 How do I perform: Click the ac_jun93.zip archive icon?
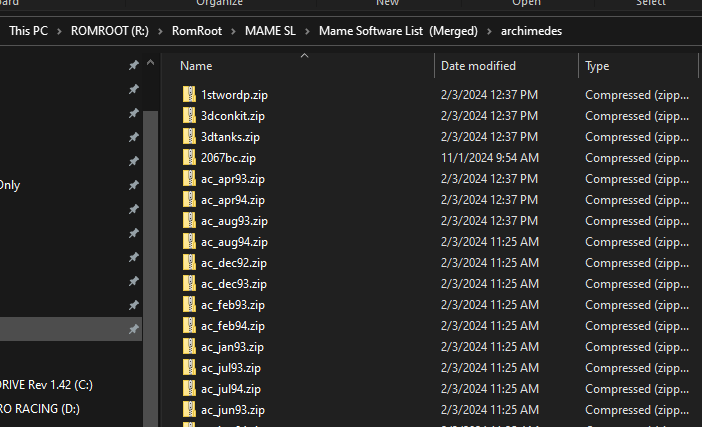pyautogui.click(x=189, y=410)
